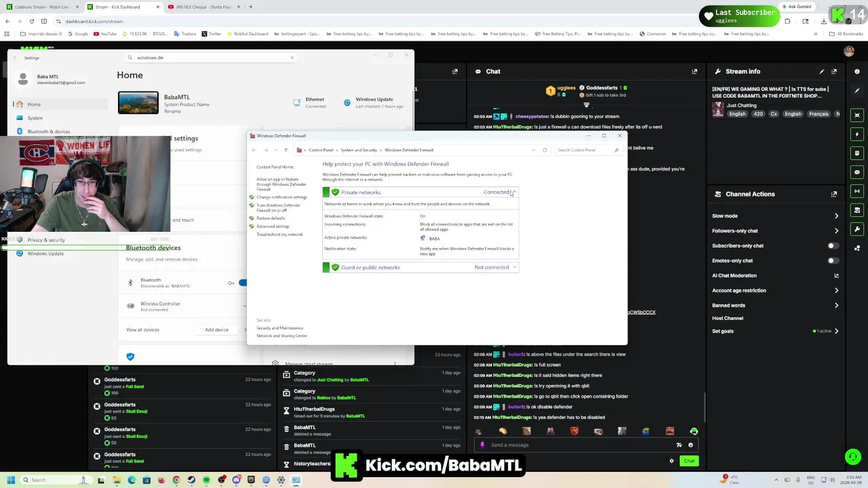Click the green headset emote in chat emote row

[694, 431]
